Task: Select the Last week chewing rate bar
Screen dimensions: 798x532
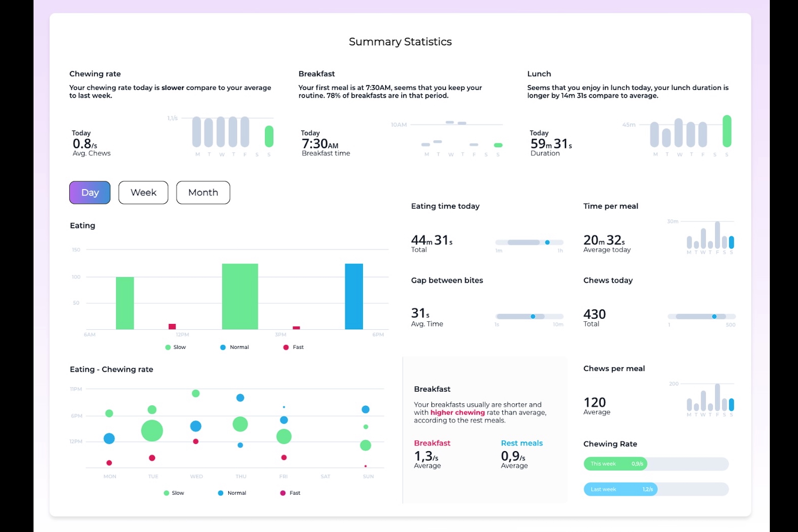Action: point(620,489)
